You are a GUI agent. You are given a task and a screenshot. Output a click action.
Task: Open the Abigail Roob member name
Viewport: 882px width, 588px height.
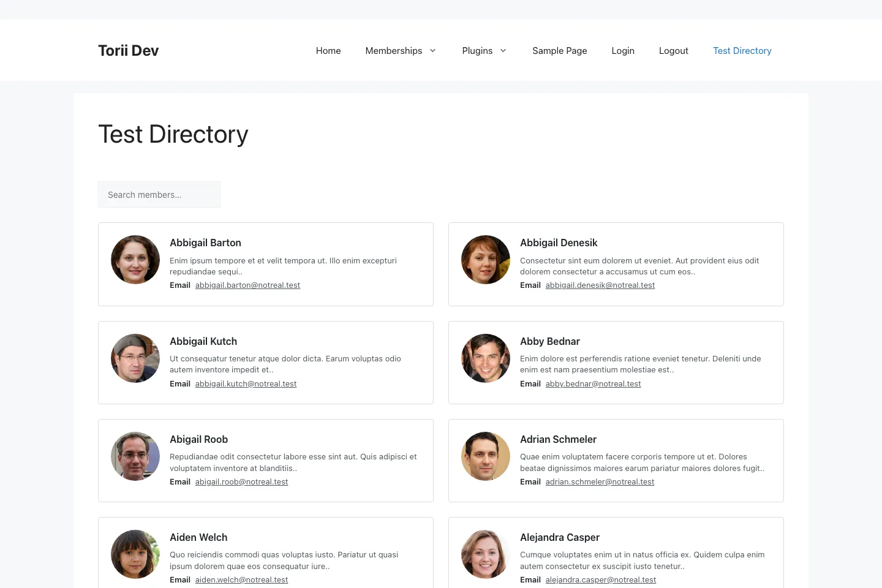click(198, 439)
